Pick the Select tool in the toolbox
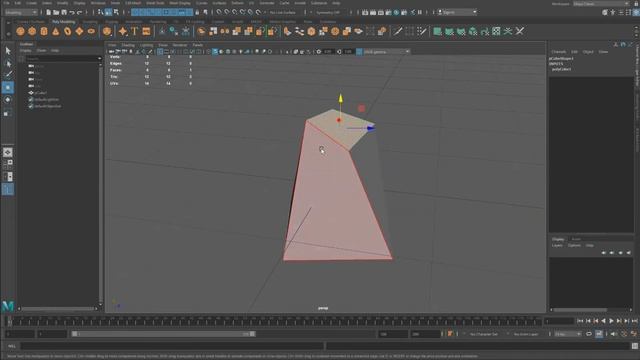Screen dimensions: 640x360 [x=8, y=51]
